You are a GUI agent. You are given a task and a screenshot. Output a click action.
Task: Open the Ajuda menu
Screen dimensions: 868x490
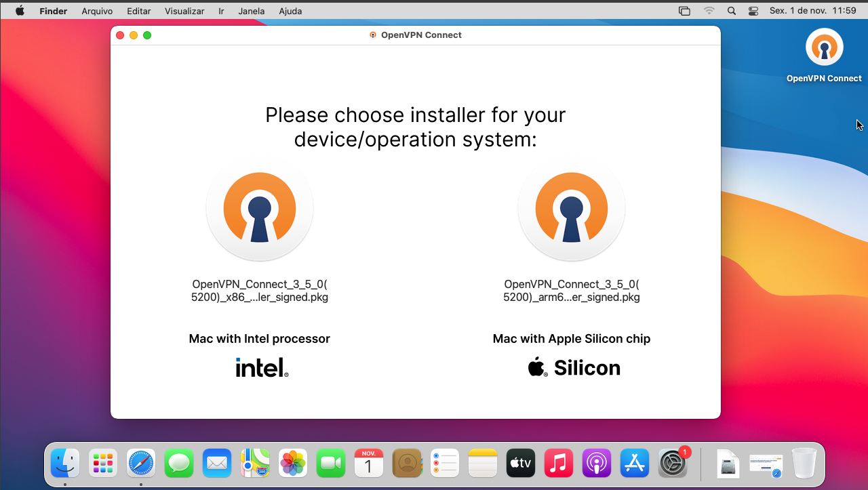click(x=290, y=11)
